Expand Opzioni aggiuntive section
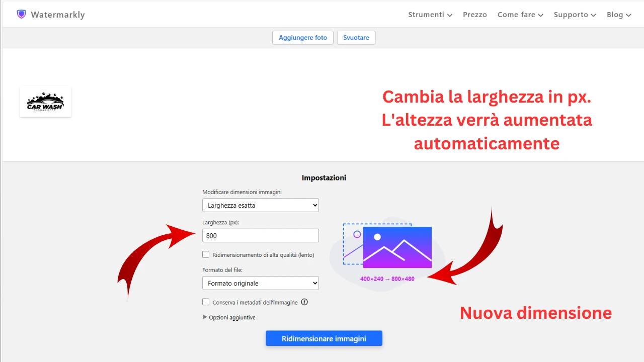 coord(229,317)
